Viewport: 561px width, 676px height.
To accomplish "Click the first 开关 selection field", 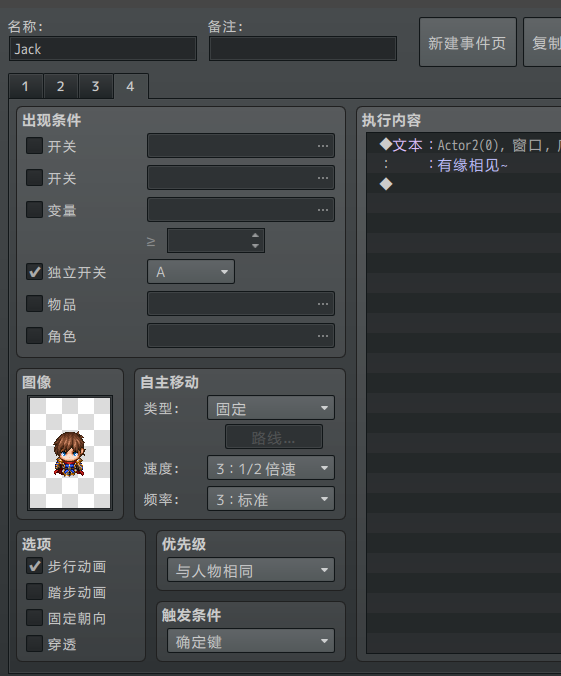I will [241, 146].
